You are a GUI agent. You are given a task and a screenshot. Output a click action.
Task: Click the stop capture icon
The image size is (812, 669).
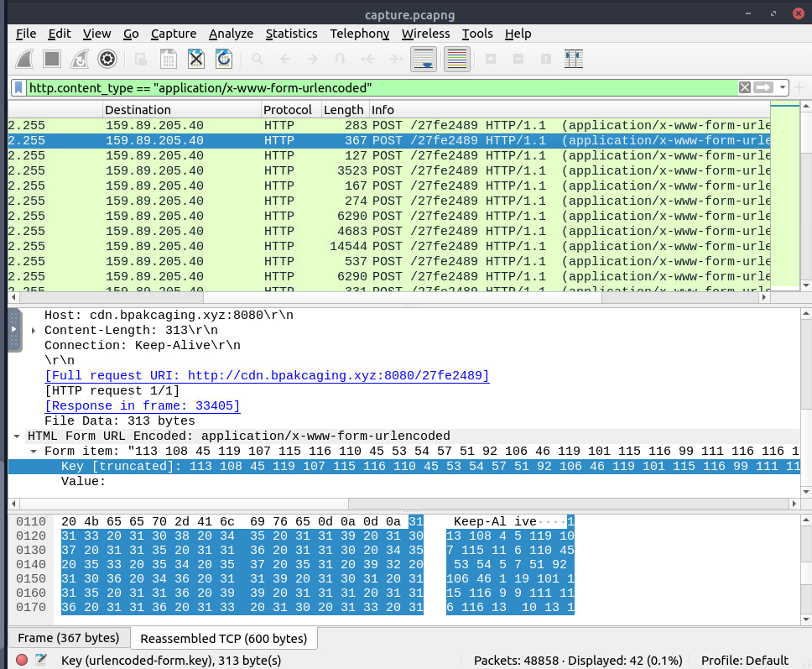(x=49, y=59)
